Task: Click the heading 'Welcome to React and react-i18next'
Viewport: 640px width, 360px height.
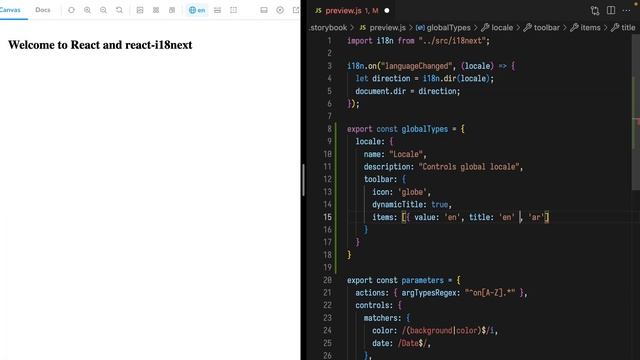Action: [x=100, y=45]
